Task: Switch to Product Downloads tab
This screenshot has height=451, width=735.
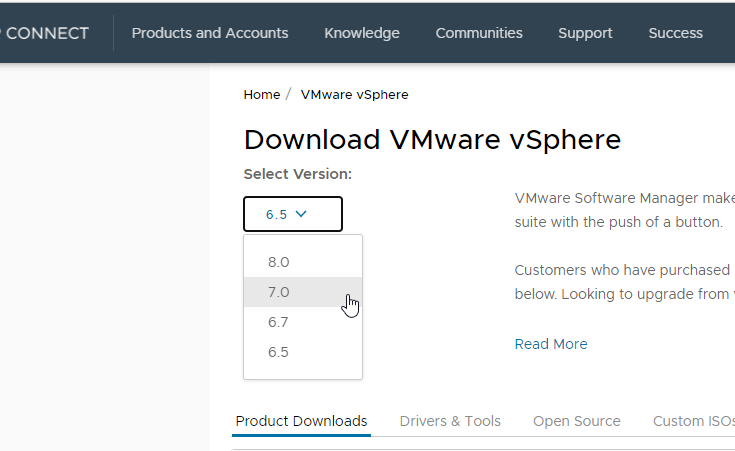Action: pos(301,421)
